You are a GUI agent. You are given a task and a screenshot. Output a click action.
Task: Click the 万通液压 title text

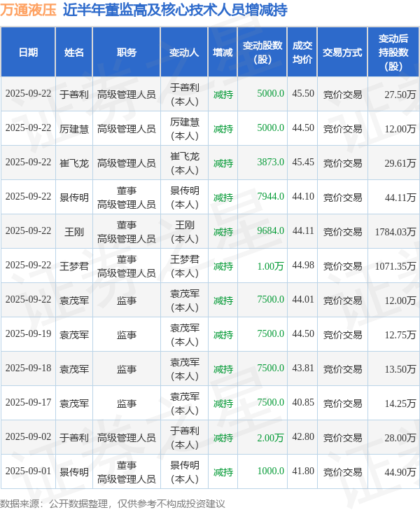(28, 10)
